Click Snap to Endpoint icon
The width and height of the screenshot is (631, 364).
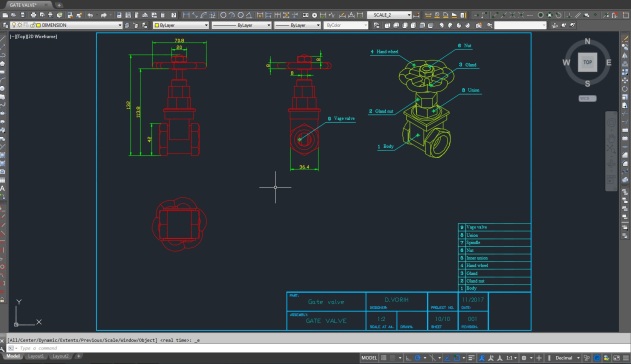[x=495, y=15]
